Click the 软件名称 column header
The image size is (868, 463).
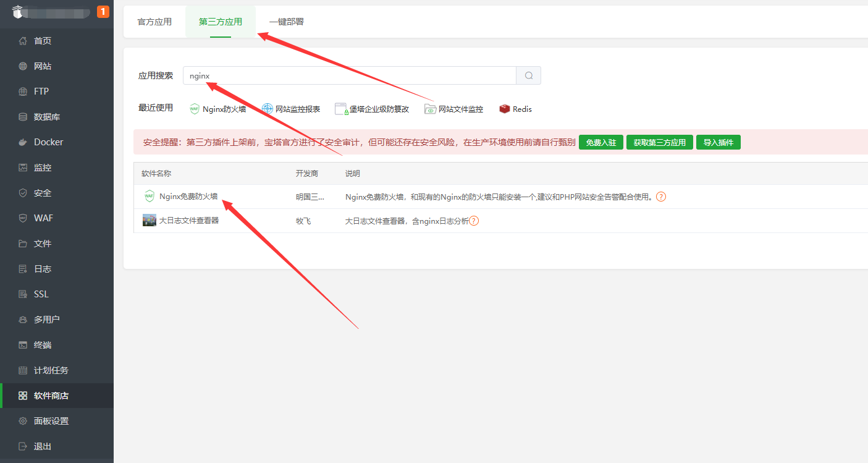[156, 174]
